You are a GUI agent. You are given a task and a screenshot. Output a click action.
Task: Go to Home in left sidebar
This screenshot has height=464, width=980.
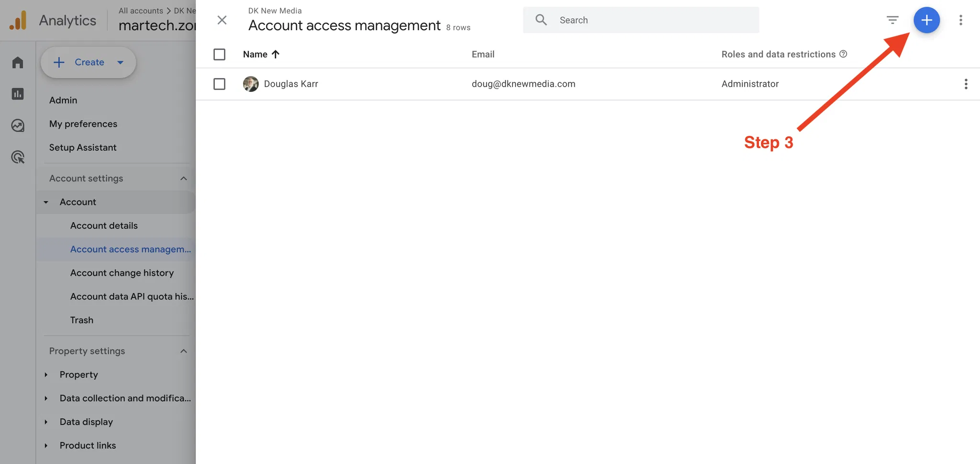coord(18,62)
